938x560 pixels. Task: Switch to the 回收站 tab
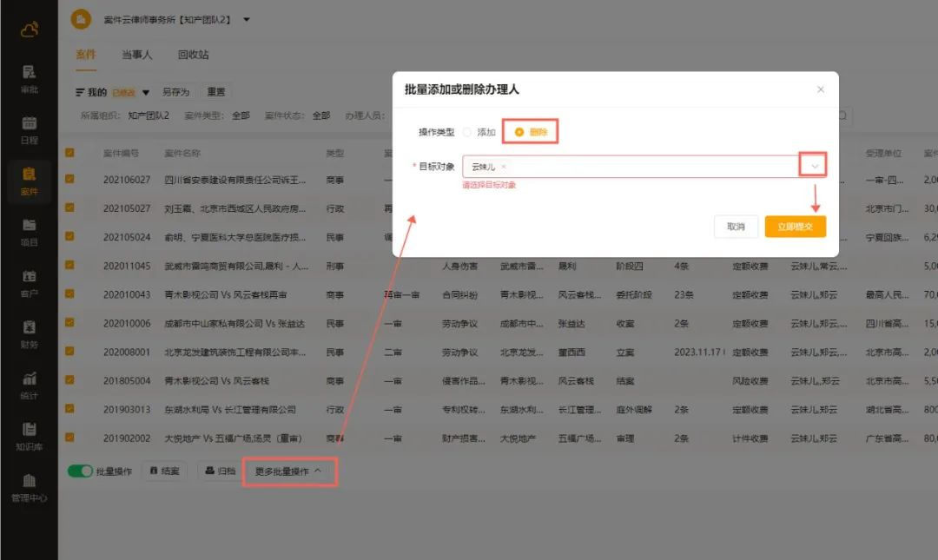pyautogui.click(x=193, y=55)
